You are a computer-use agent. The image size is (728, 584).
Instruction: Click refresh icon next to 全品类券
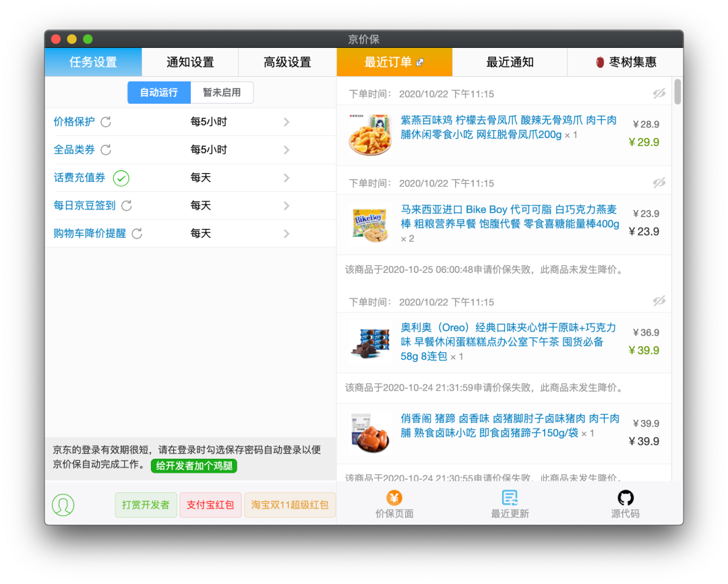106,150
